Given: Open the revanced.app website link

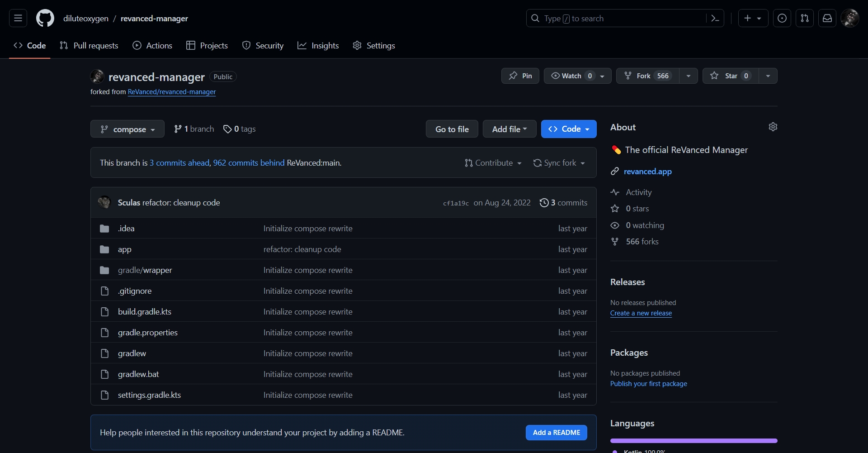Looking at the screenshot, I should click(x=648, y=172).
